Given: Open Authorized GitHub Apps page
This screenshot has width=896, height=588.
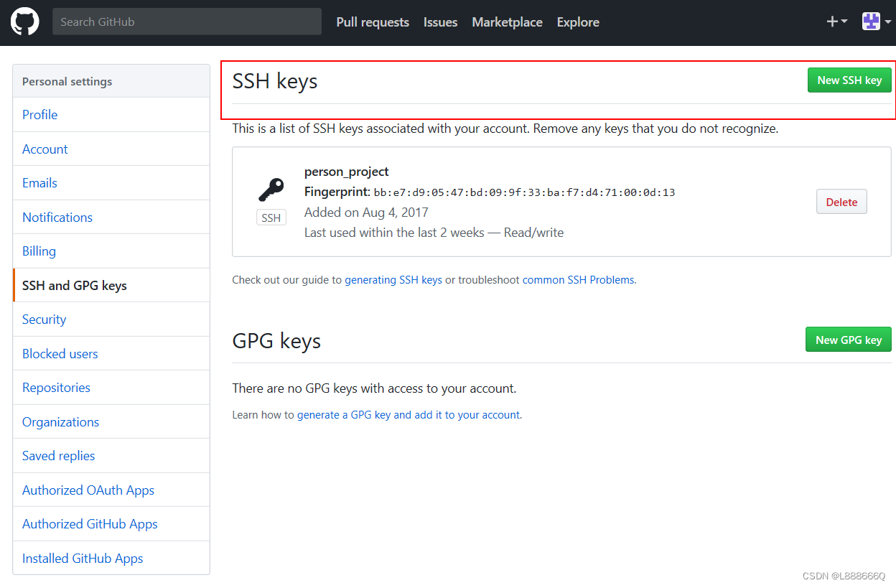Looking at the screenshot, I should click(111, 524).
